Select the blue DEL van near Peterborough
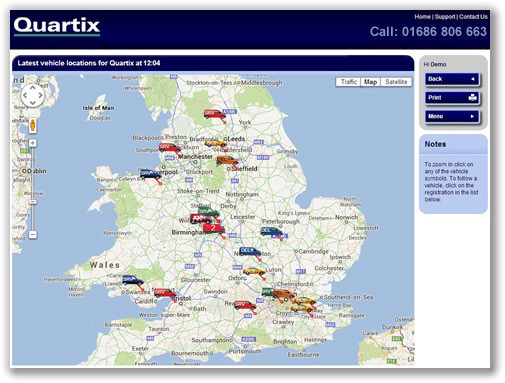 (x=271, y=231)
